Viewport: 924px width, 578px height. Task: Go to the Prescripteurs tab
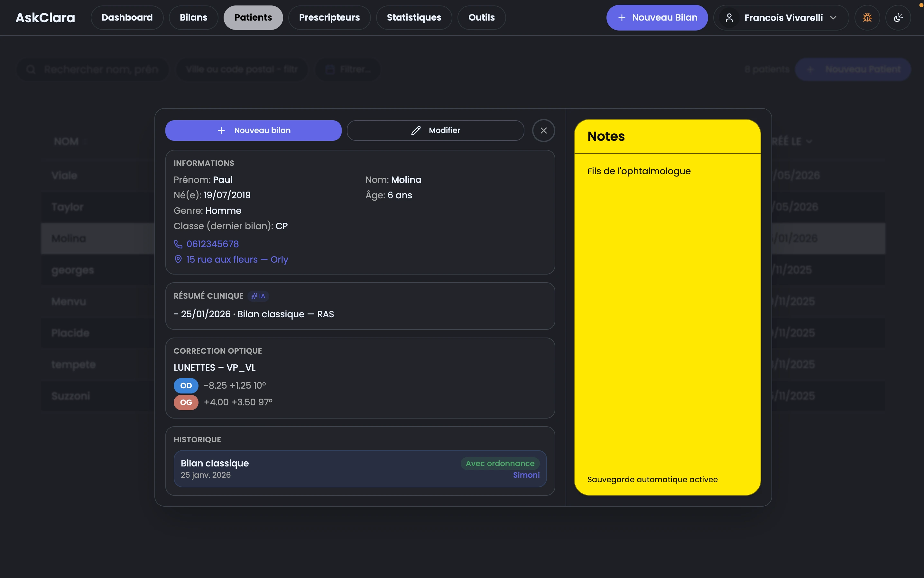[329, 18]
